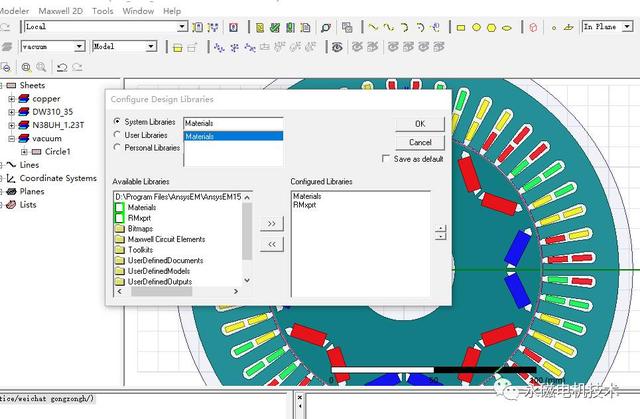Choose the Personal Libraries radio option
The width and height of the screenshot is (640, 419).
[118, 148]
